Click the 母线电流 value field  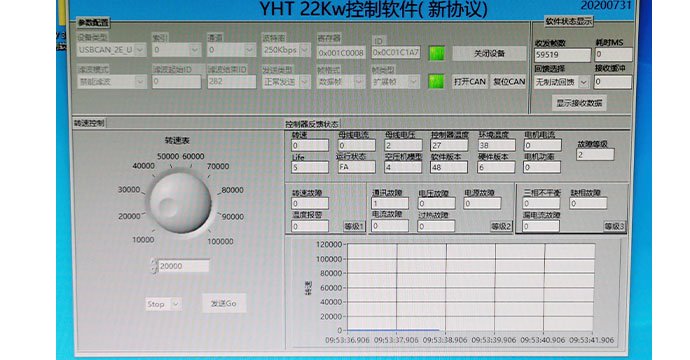(356, 145)
